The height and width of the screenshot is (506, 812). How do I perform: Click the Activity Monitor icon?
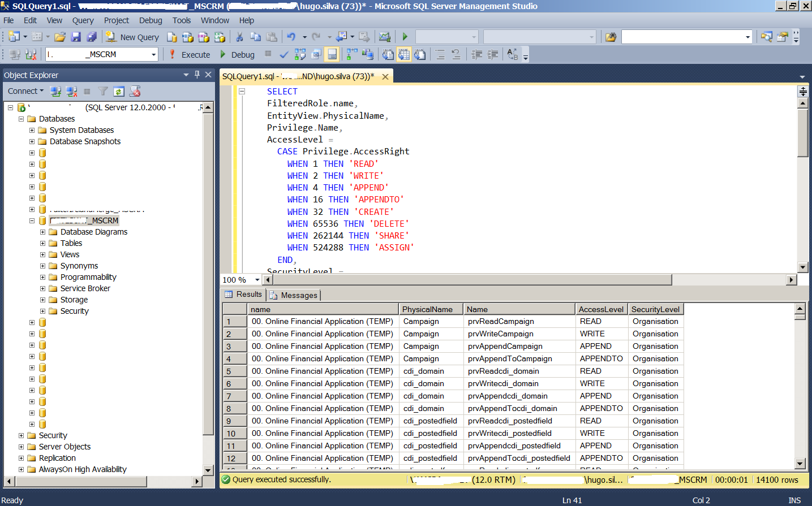click(385, 37)
